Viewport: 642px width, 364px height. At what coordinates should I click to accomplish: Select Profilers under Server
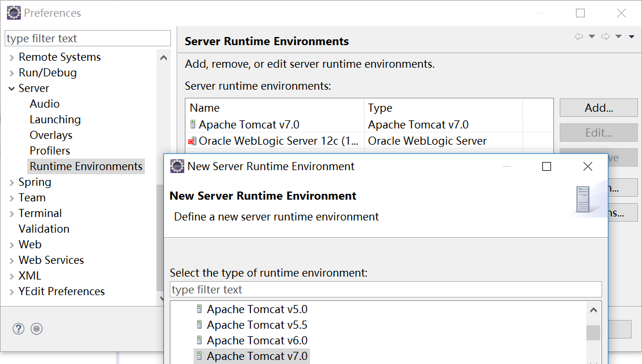(50, 150)
